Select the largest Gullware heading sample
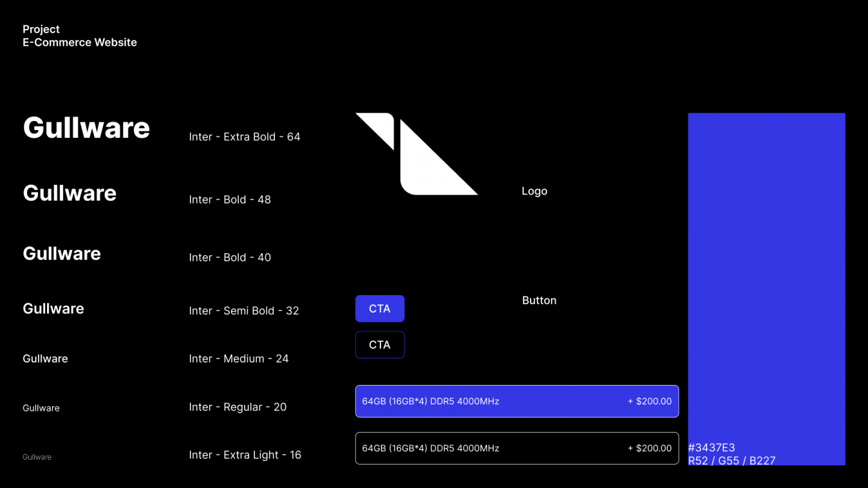Image resolution: width=868 pixels, height=488 pixels. pyautogui.click(x=86, y=128)
